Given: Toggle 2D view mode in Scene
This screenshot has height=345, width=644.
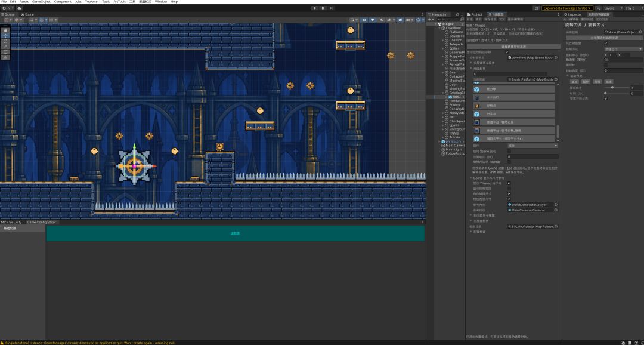Looking at the screenshot, I should 364,20.
